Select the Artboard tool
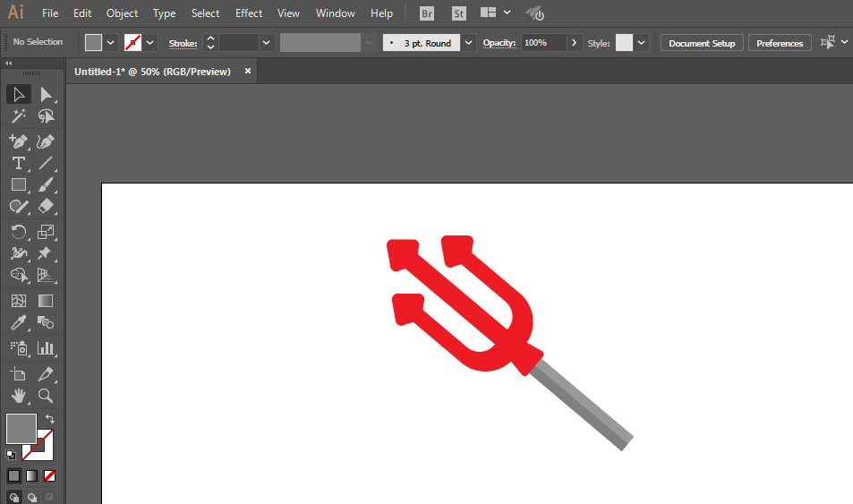 click(19, 374)
